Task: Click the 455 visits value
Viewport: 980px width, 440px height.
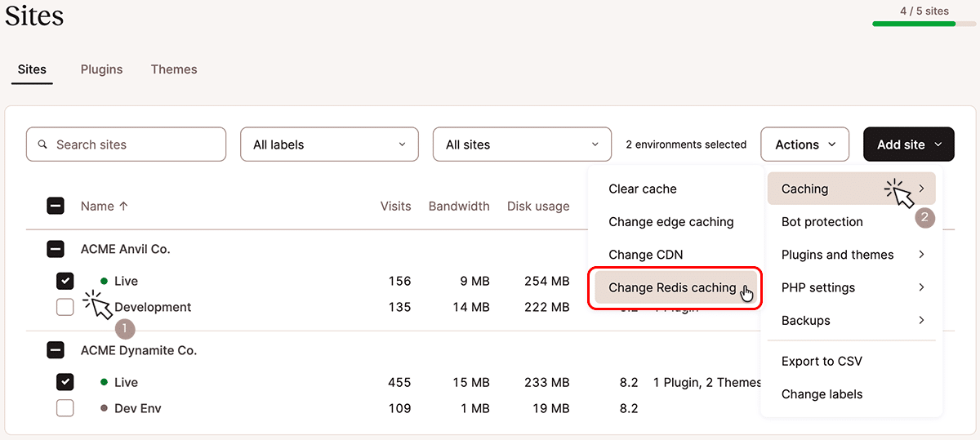Action: [400, 382]
